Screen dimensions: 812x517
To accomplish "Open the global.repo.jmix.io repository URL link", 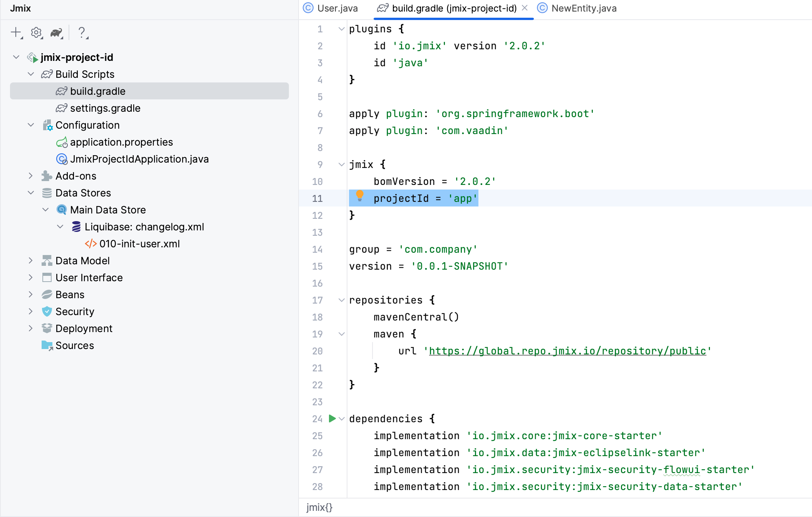I will (567, 351).
